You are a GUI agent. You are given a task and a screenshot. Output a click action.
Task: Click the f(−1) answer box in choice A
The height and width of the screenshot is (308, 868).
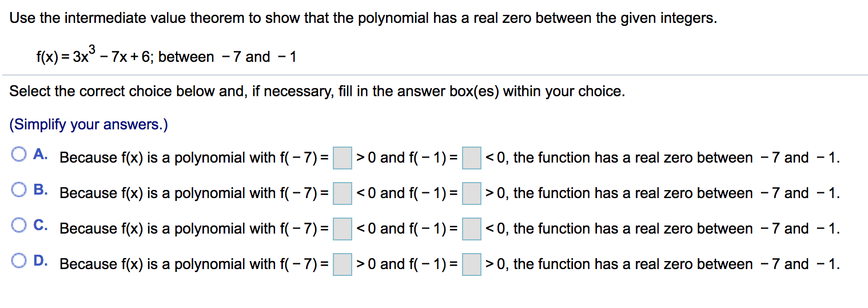[x=472, y=157]
